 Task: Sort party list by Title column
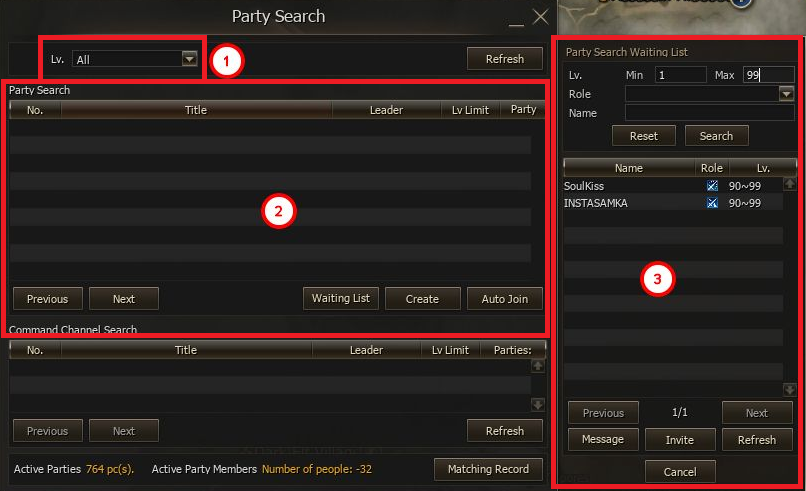coord(196,110)
